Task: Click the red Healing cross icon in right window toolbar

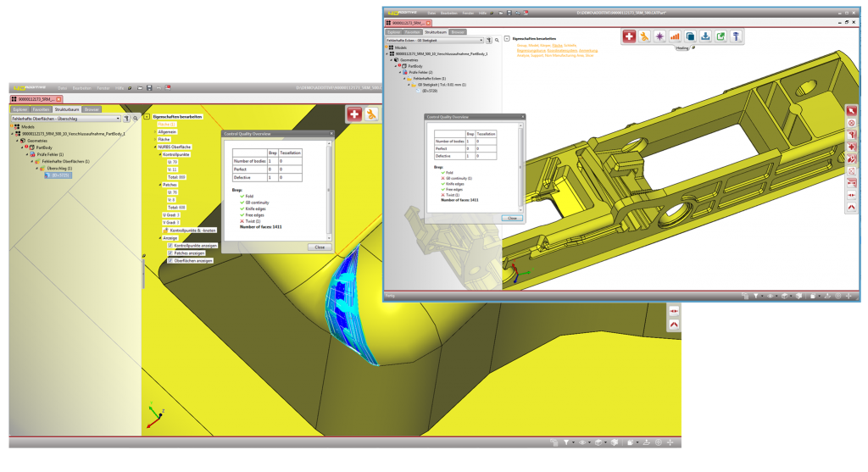Action: (x=629, y=36)
